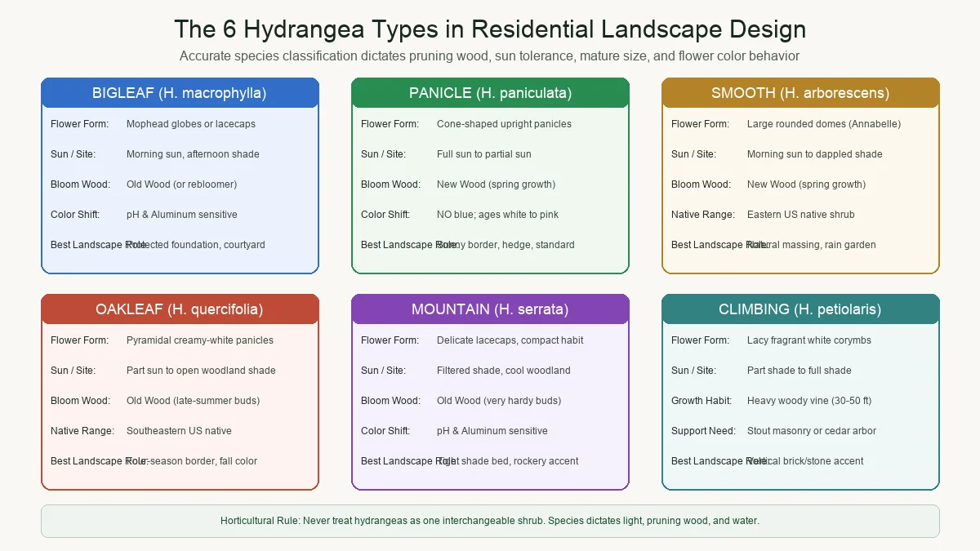Click "Filtered shade, cool woodland" text
This screenshot has width=980, height=551.
pos(504,371)
